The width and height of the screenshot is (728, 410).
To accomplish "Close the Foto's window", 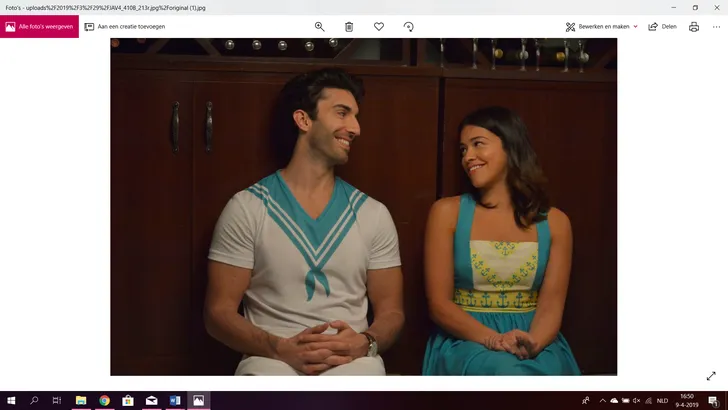I will 717,7.
